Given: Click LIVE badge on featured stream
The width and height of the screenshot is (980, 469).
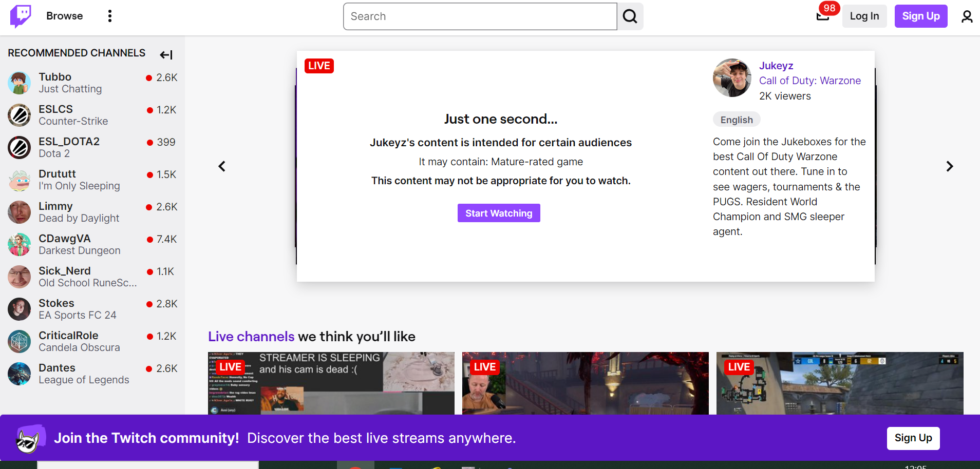Looking at the screenshot, I should [319, 66].
